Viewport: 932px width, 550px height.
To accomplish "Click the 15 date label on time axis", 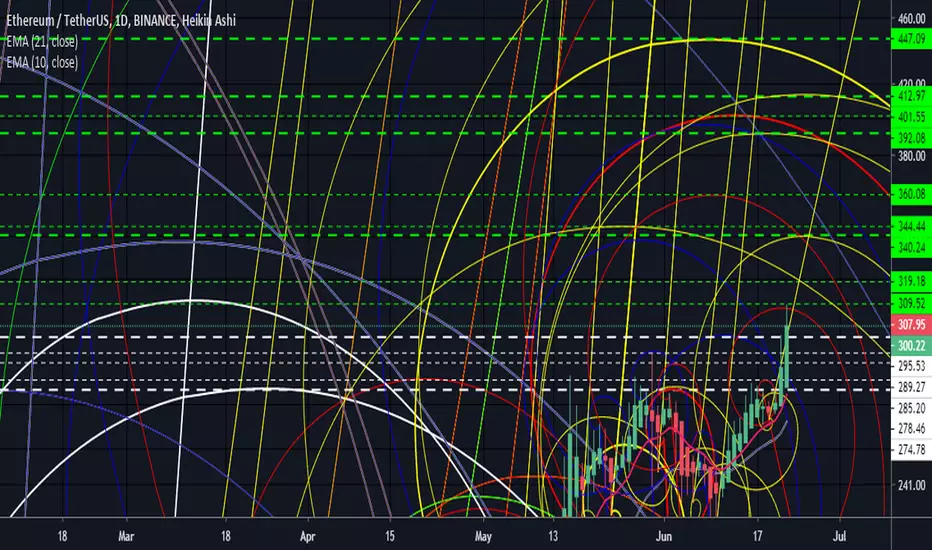I will (389, 536).
